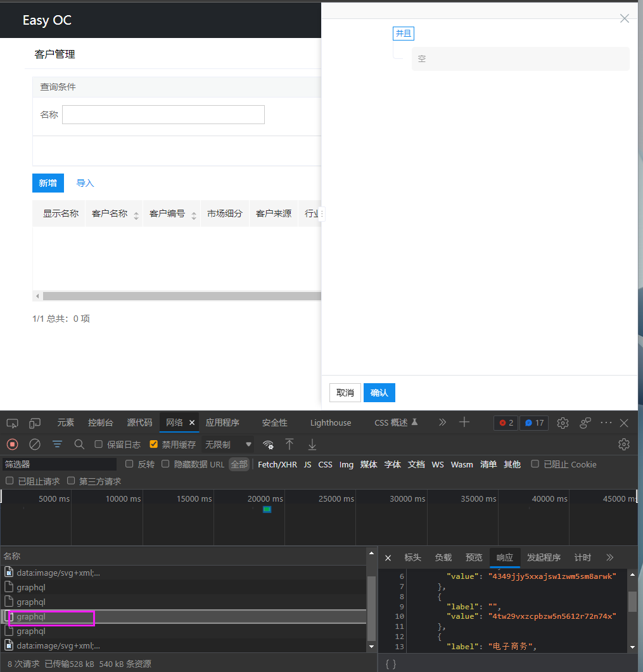Open 无限制 throttling dropdown
Image resolution: width=643 pixels, height=672 pixels.
tap(227, 445)
